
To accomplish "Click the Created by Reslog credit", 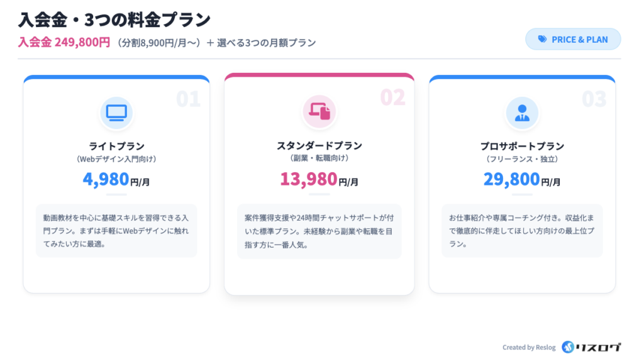I will point(529,347).
